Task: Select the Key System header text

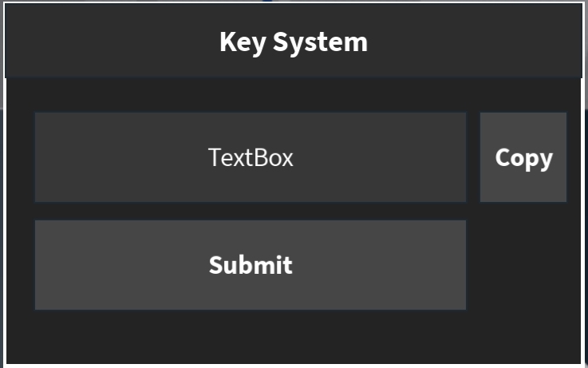Action: (x=294, y=42)
